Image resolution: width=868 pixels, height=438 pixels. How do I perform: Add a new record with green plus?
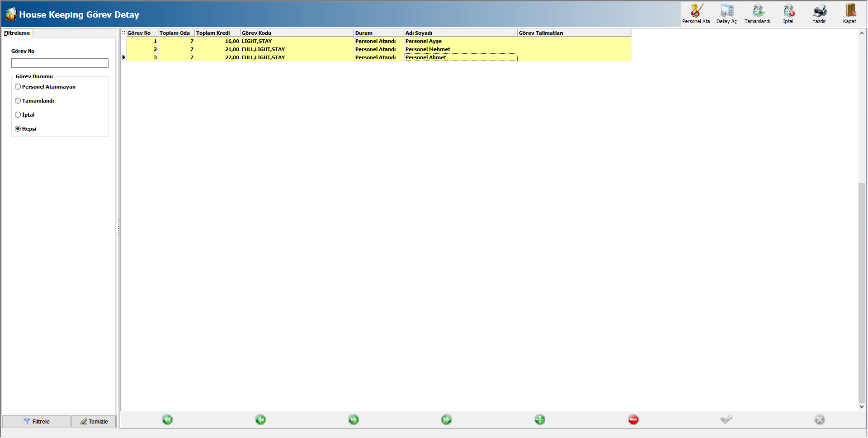point(540,420)
